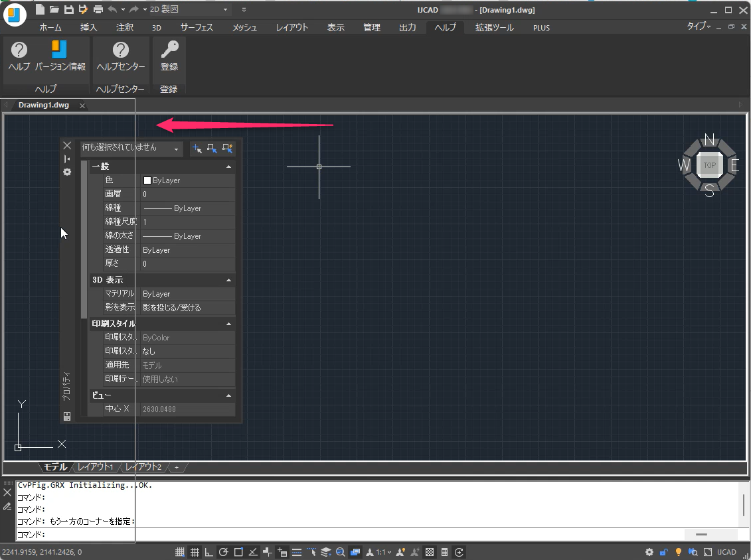This screenshot has height=560, width=751.
Task: Toggle object snap tracking in status bar
Action: tap(253, 552)
